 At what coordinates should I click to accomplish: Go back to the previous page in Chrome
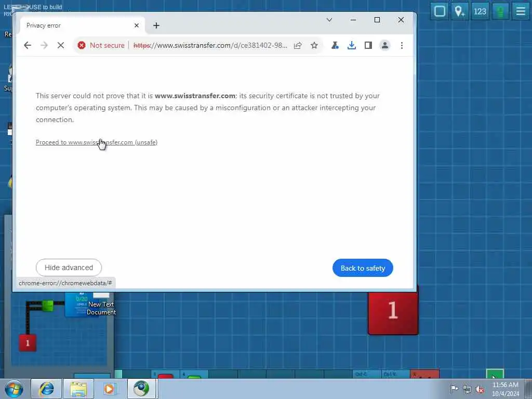(28, 45)
